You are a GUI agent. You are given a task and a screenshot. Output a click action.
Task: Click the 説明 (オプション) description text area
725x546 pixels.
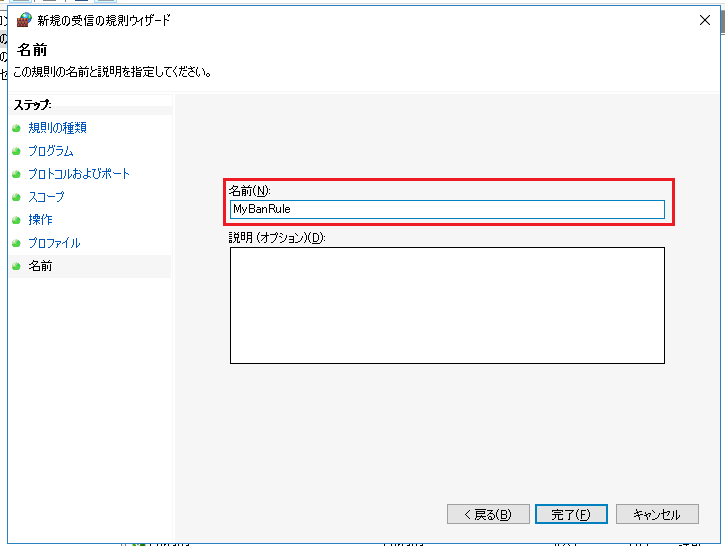pyautogui.click(x=447, y=305)
